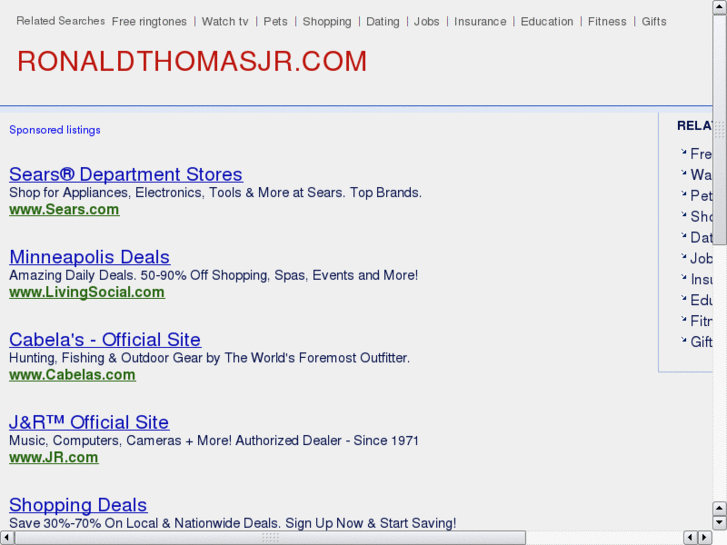Click arrow bullet beside sidebar Fitr item
This screenshot has height=545, width=727.
click(683, 319)
